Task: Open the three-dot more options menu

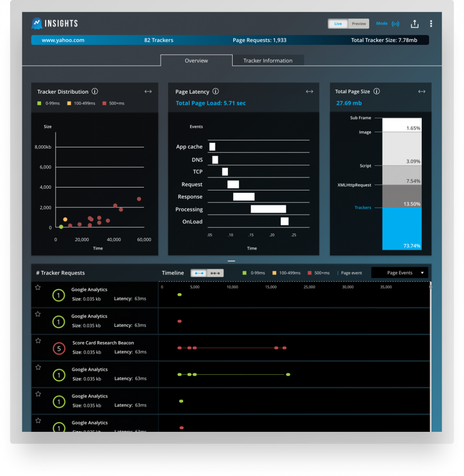Action: 431,24
